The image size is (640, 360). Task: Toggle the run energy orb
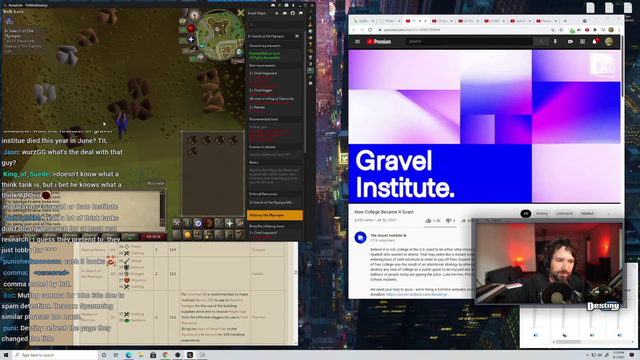coord(194,50)
